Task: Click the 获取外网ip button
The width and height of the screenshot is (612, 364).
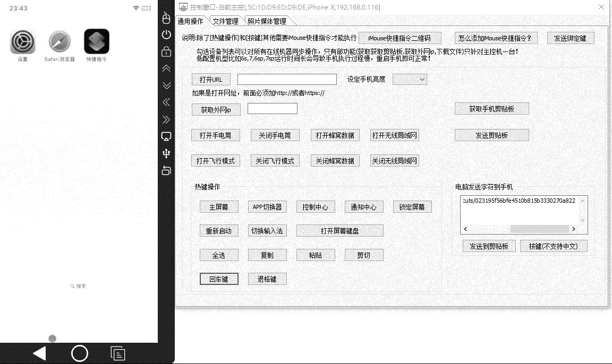Action: click(216, 110)
